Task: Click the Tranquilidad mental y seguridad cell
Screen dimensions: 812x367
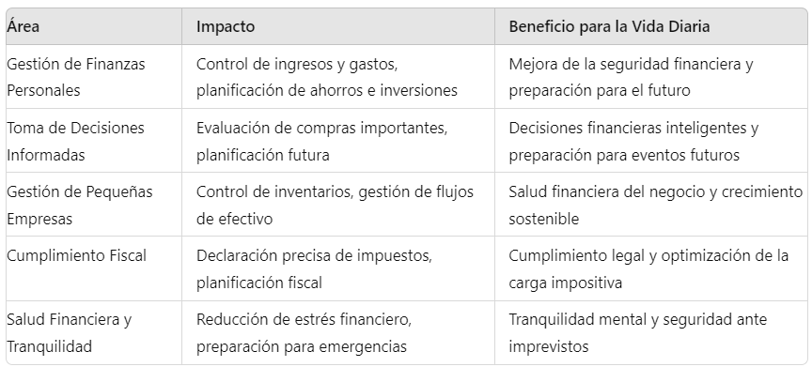Action: [x=651, y=332]
